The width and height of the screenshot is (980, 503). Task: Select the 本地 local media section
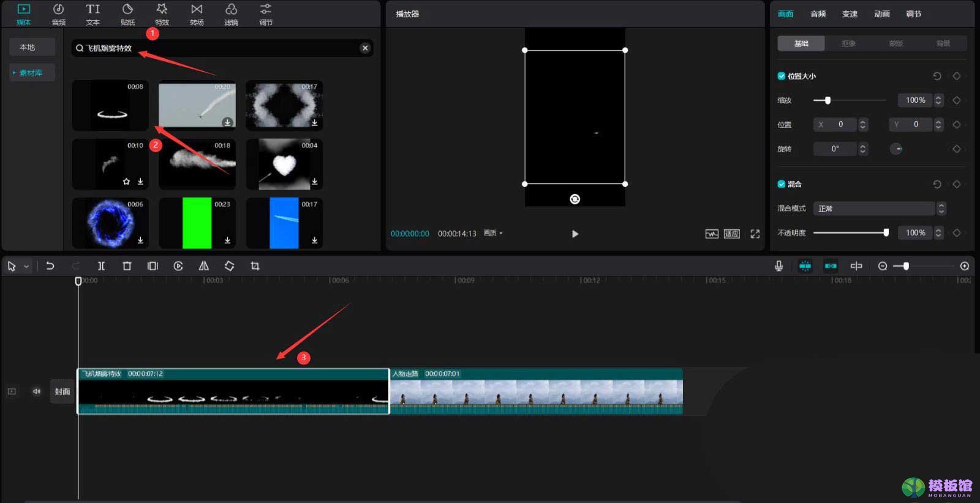coord(32,47)
